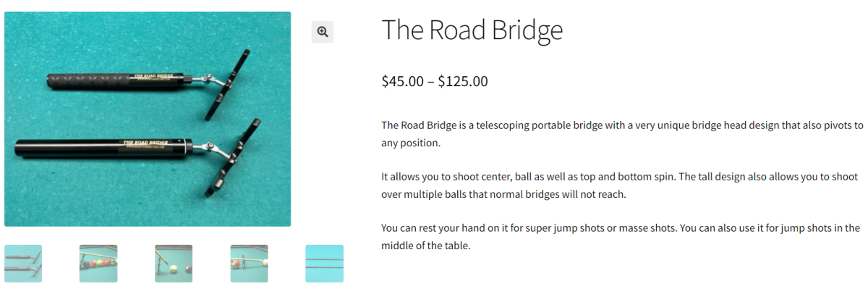Click gold Road Bridge logo on lower handle
This screenshot has height=284, width=868.
(143, 145)
